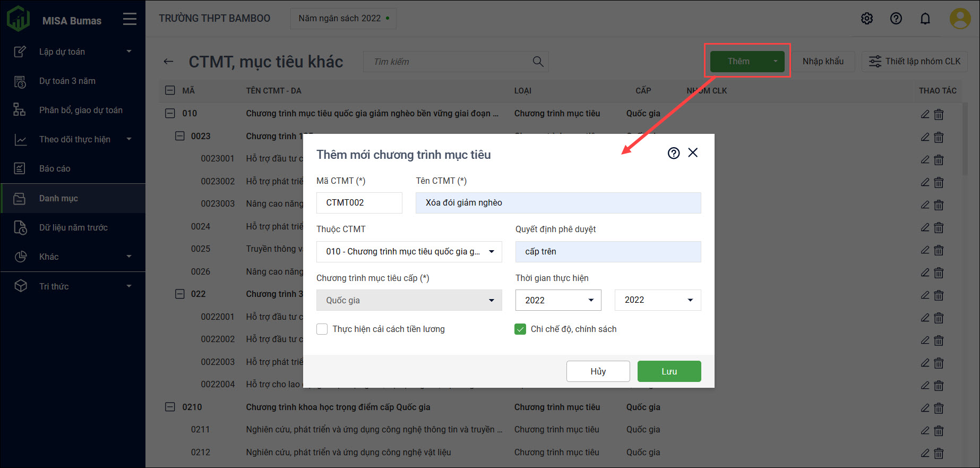Open Báo cáo in sidebar
980x468 pixels.
coord(55,168)
